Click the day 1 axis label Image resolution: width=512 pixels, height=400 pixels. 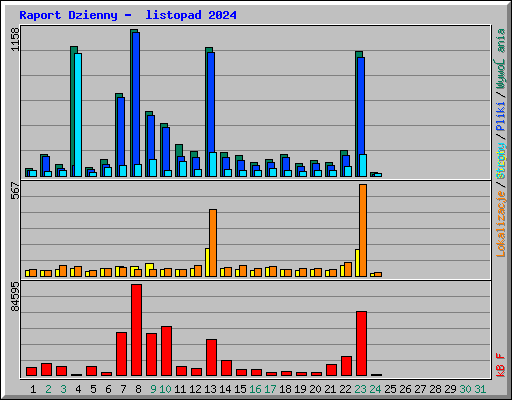(x=33, y=389)
